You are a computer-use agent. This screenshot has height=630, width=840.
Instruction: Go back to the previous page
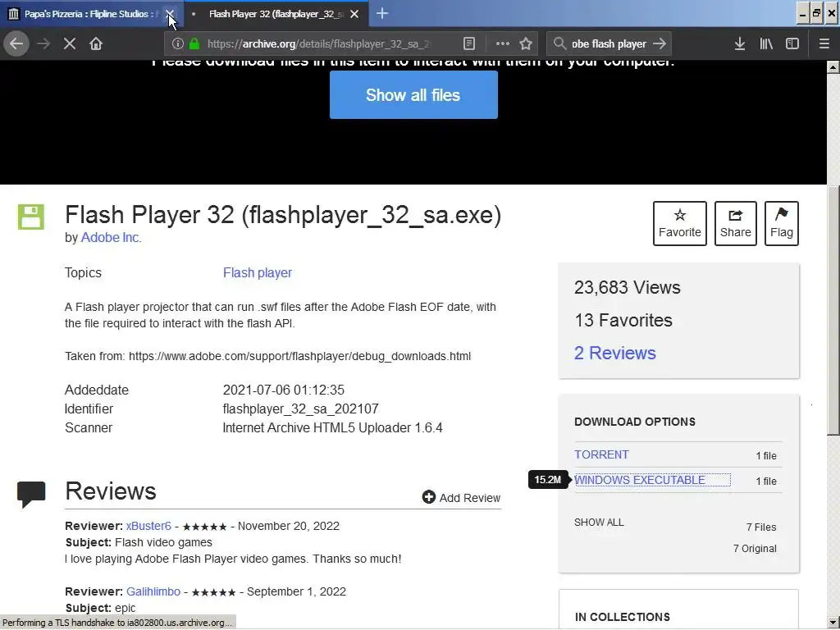tap(16, 43)
